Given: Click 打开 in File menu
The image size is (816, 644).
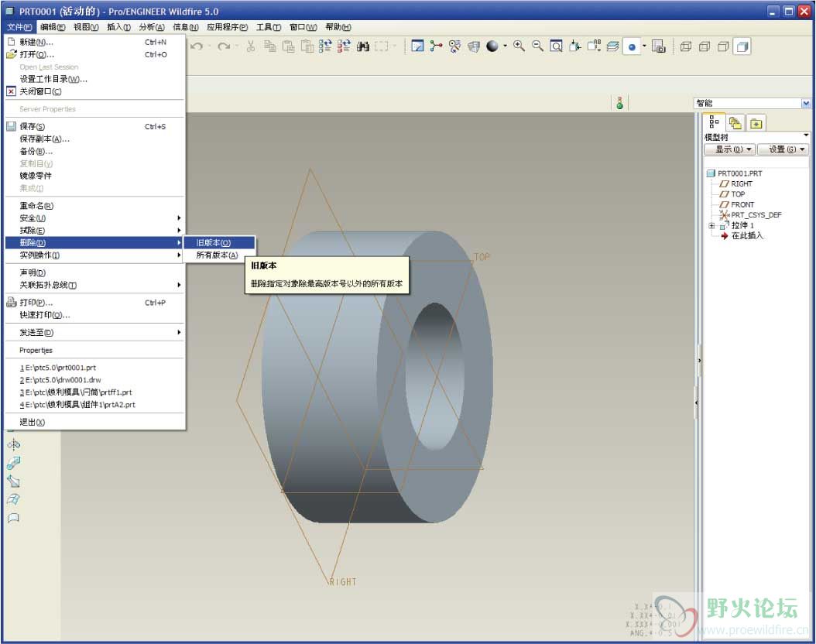Looking at the screenshot, I should (x=94, y=55).
